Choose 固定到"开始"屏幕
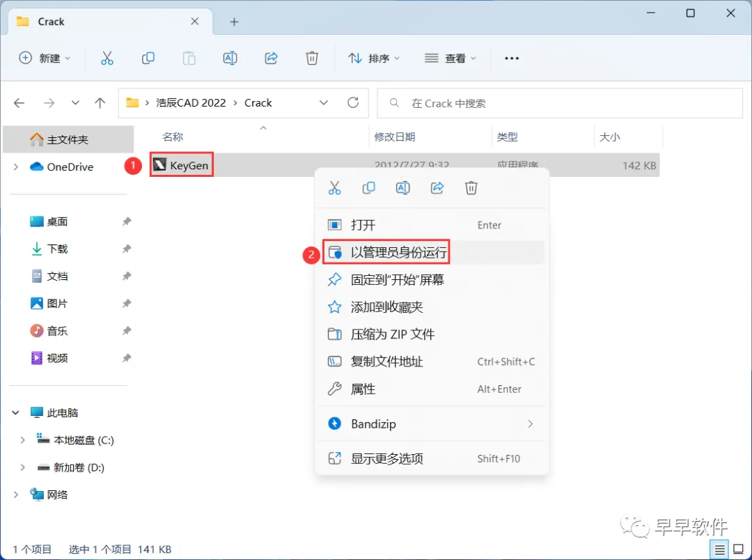 tap(432, 280)
